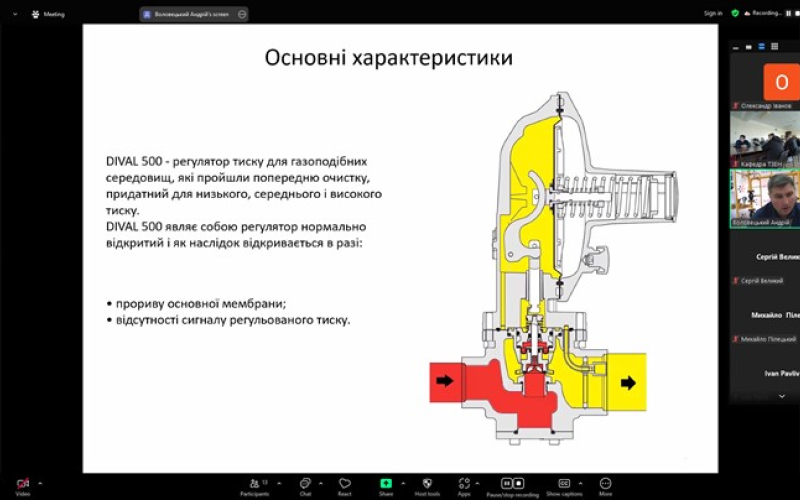Image resolution: width=800 pixels, height=500 pixels.
Task: Select Сергій Великий participant tile
Action: tap(765, 257)
